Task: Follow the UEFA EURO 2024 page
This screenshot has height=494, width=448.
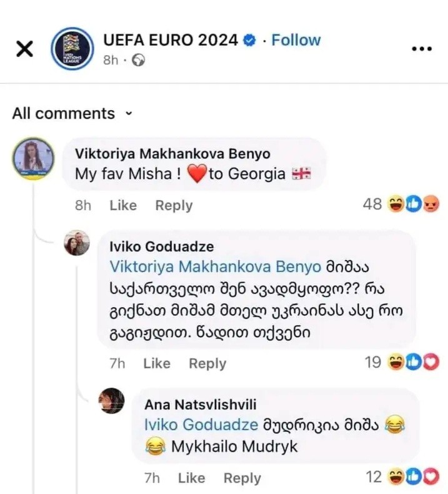Action: [296, 40]
